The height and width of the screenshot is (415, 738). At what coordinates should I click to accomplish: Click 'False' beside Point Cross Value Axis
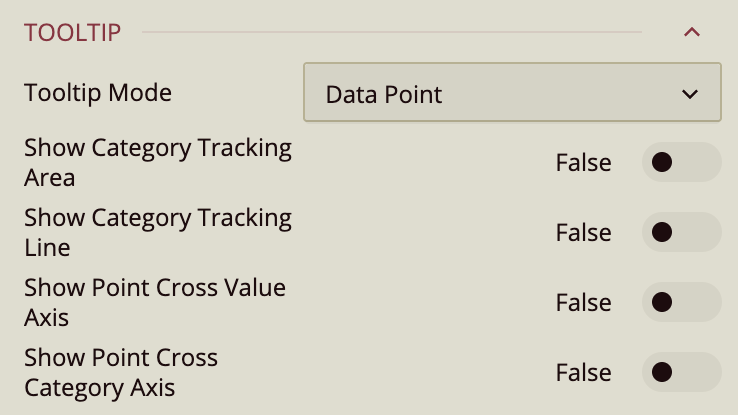[583, 302]
